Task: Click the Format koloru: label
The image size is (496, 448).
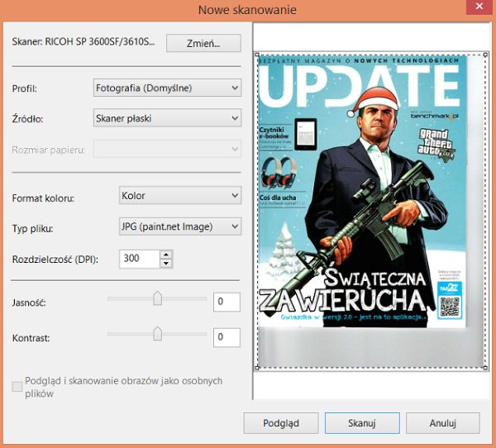Action: click(43, 198)
